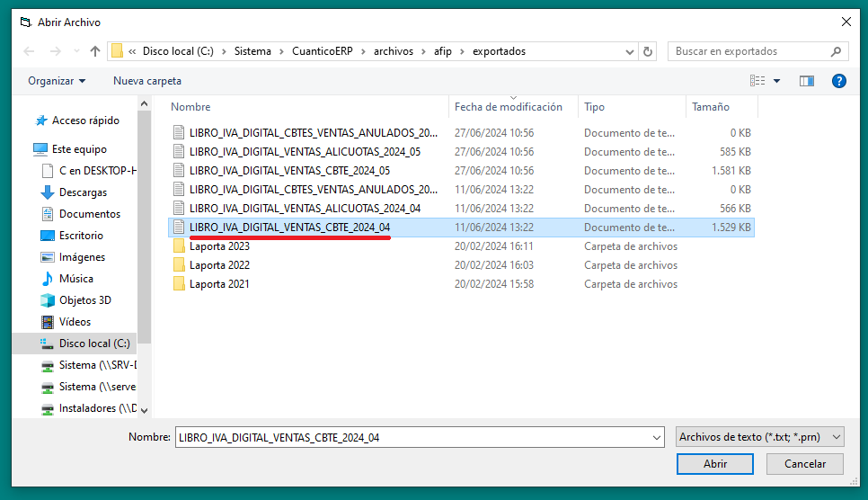Screen dimensions: 868x500
Task: Click the Nueva carpeta toolbar item
Action: point(147,81)
